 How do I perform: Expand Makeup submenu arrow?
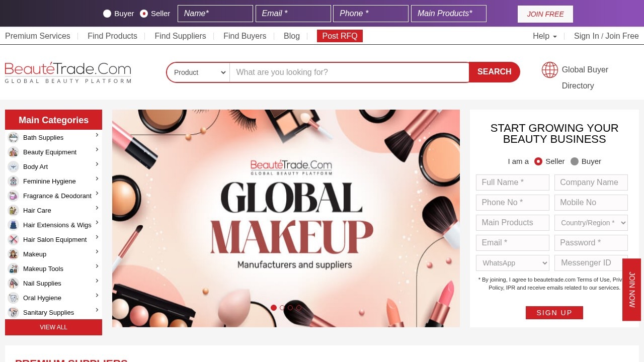(97, 251)
